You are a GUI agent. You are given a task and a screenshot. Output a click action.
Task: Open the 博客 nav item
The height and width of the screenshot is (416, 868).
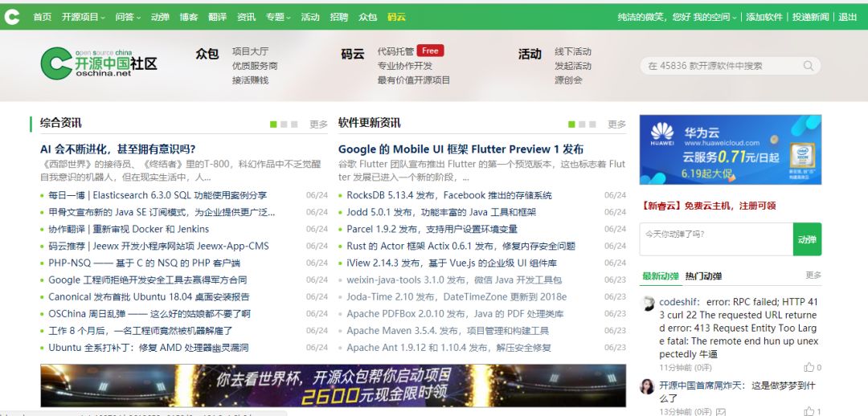[x=189, y=17]
